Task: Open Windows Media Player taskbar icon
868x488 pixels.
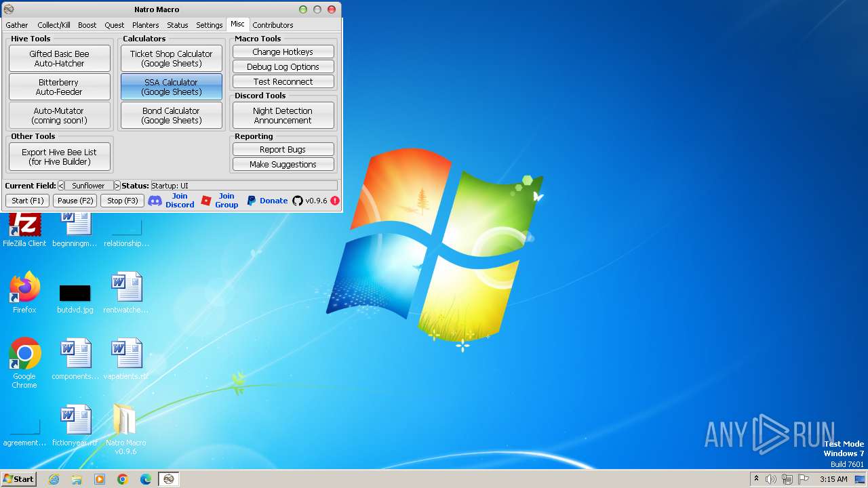Action: point(100,479)
